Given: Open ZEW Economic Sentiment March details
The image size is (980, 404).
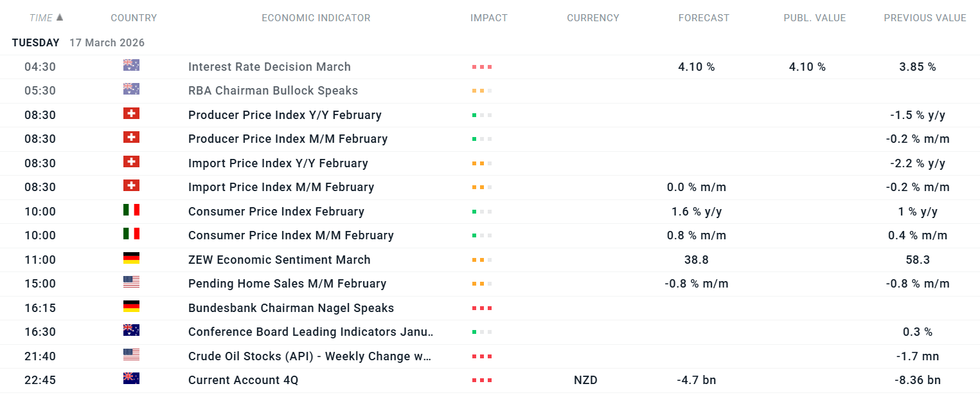Looking at the screenshot, I should pos(279,260).
